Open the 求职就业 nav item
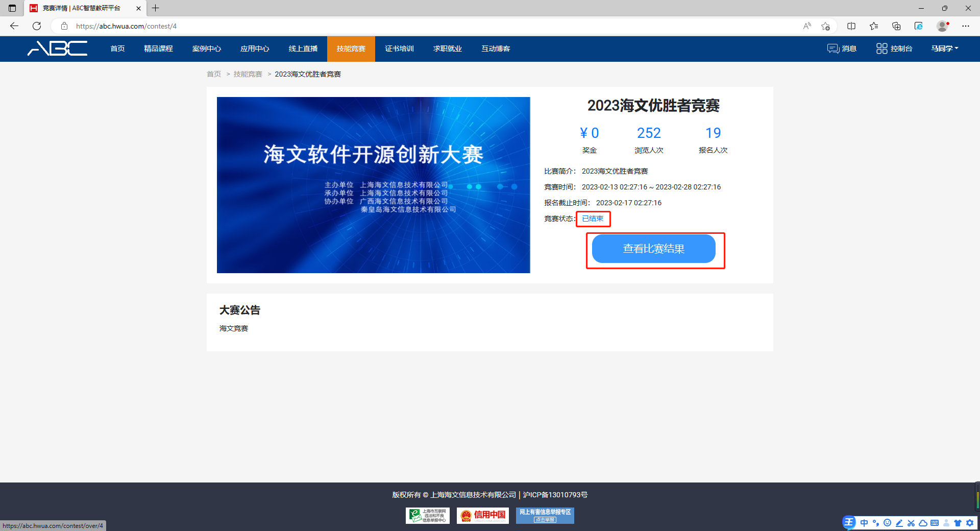The width and height of the screenshot is (980, 531). 448,49
